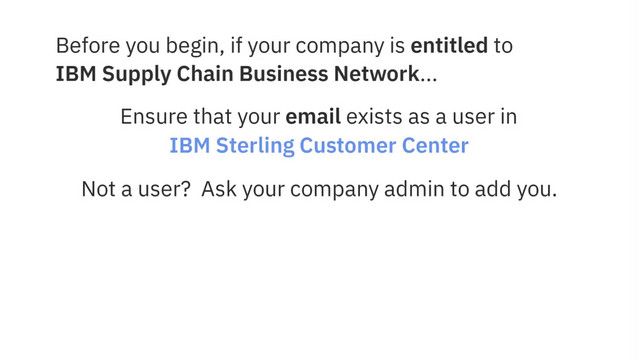Click the word 'Business' in the heading

click(283, 74)
